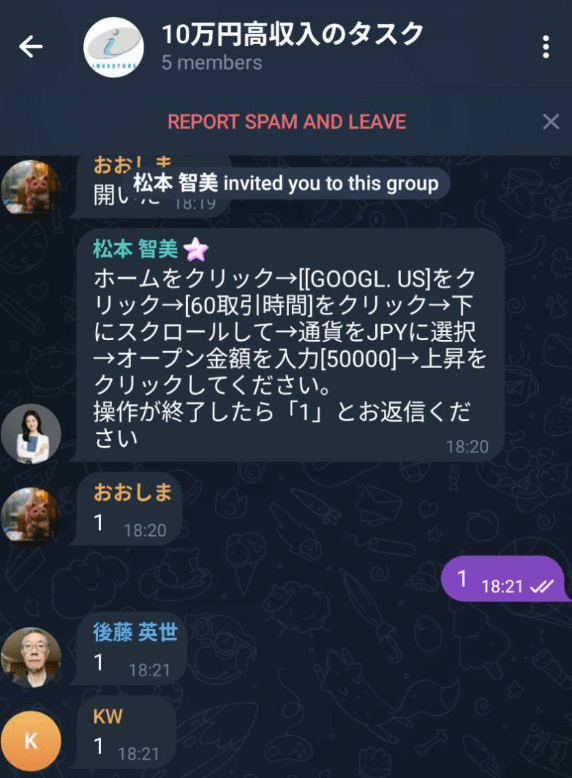Select the name 後藤 英世 in the chat
This screenshot has width=572, height=778.
[135, 632]
